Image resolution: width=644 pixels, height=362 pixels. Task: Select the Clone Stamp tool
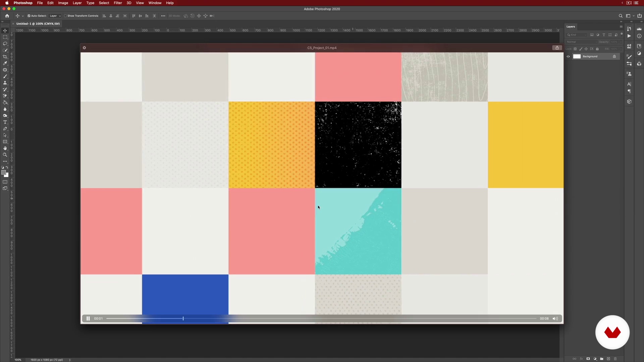tap(5, 83)
